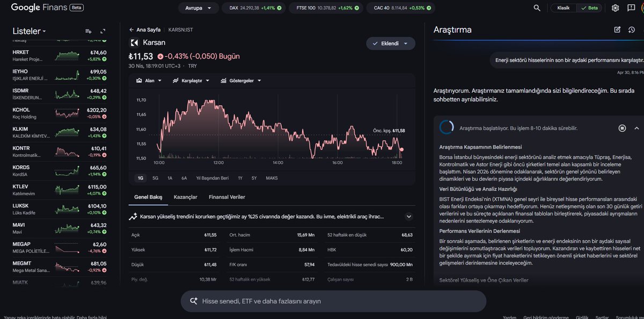Go to Ana Sayfa breadcrumb link
The width and height of the screenshot is (644, 319).
pos(149,30)
